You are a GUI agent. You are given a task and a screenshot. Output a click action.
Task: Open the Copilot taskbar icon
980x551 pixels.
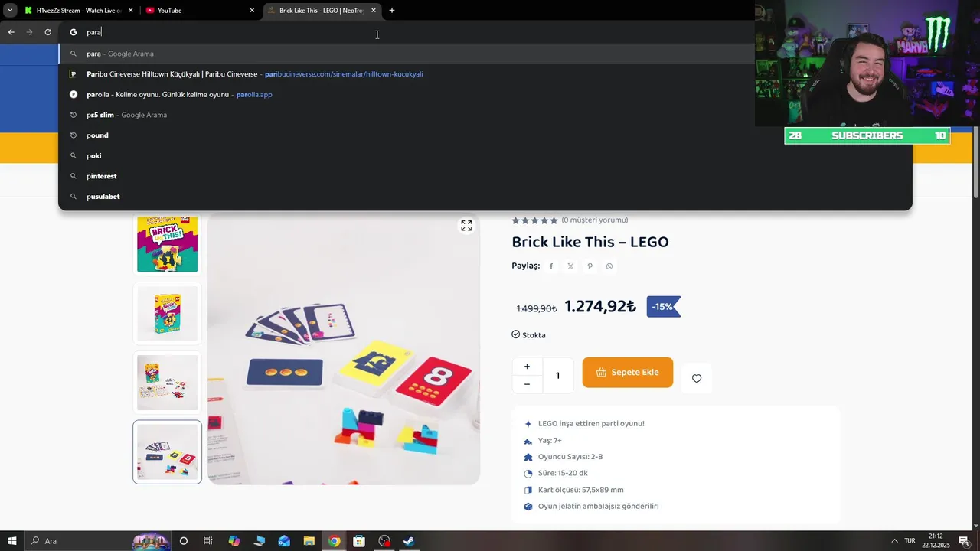(234, 541)
